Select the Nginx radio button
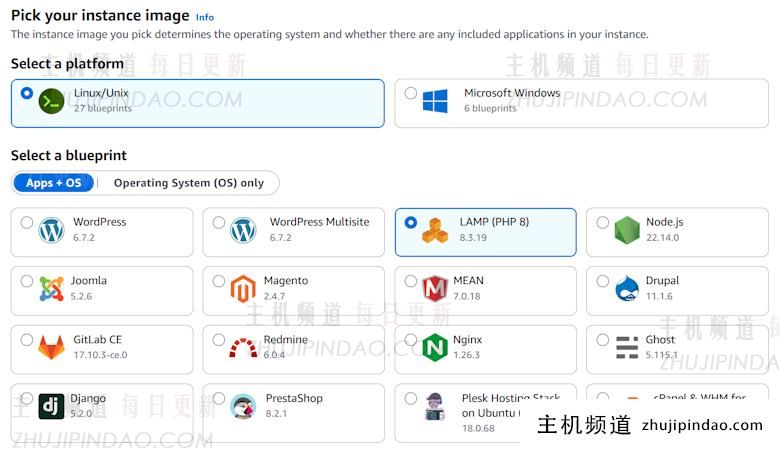 pyautogui.click(x=410, y=340)
